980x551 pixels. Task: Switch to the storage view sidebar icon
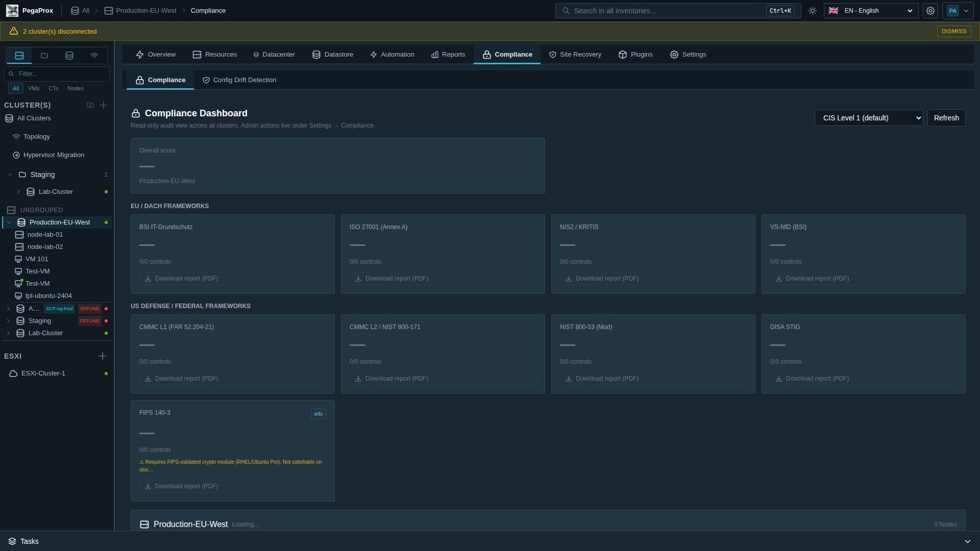69,56
